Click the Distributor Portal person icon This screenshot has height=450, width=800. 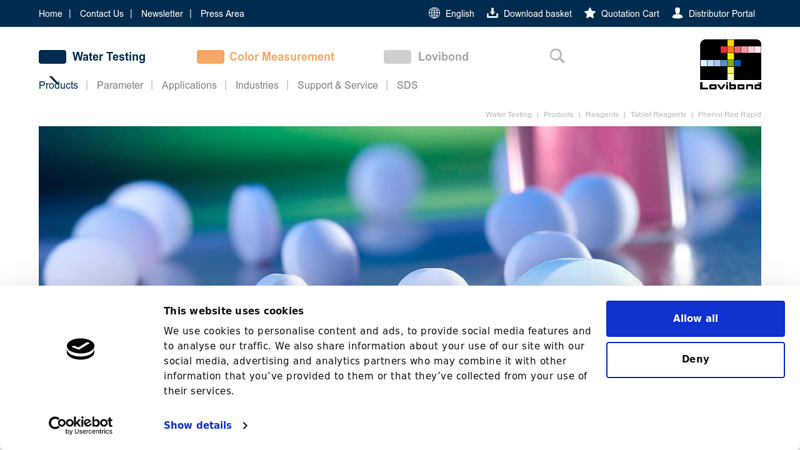pyautogui.click(x=677, y=13)
